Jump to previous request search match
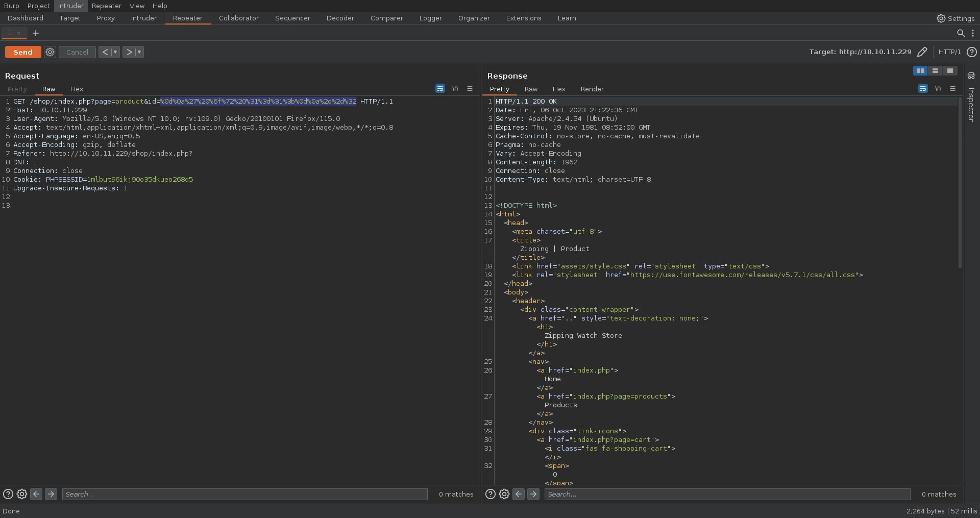 point(36,494)
